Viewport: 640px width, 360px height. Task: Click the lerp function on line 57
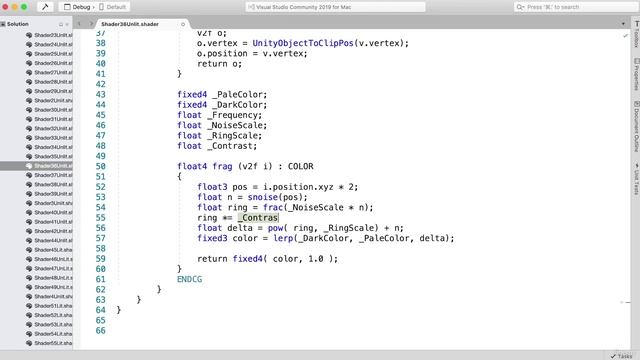coord(283,238)
